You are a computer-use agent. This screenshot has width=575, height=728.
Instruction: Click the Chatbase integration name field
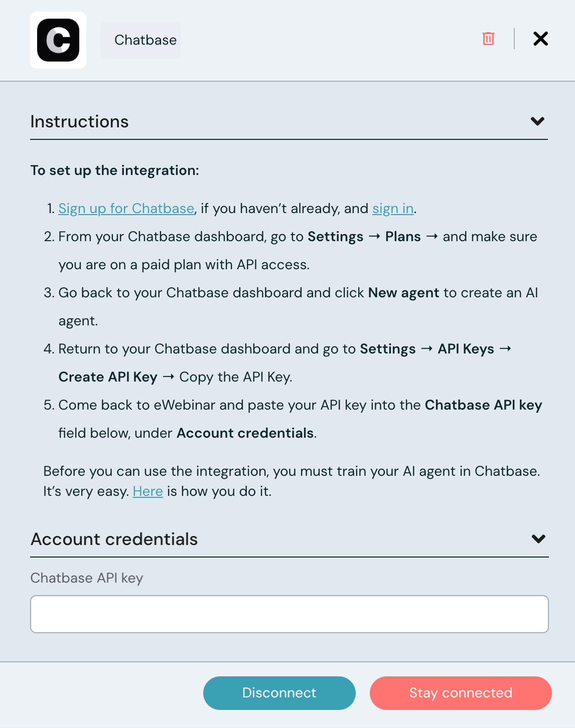(145, 40)
